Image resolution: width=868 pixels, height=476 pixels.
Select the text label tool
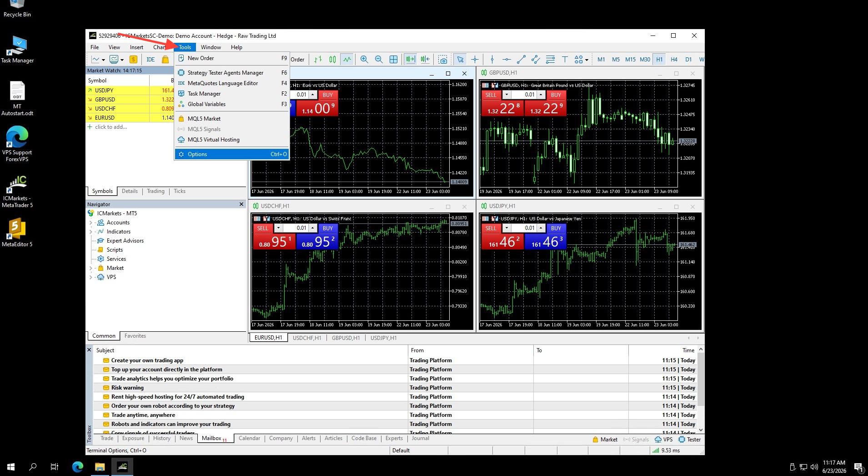[x=565, y=60]
